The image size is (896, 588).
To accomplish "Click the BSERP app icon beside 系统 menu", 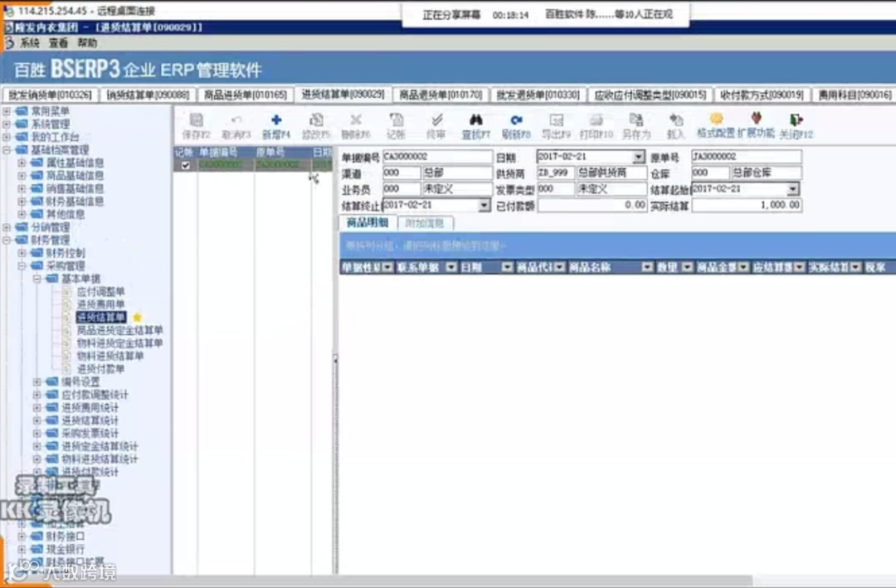I will pyautogui.click(x=8, y=43).
